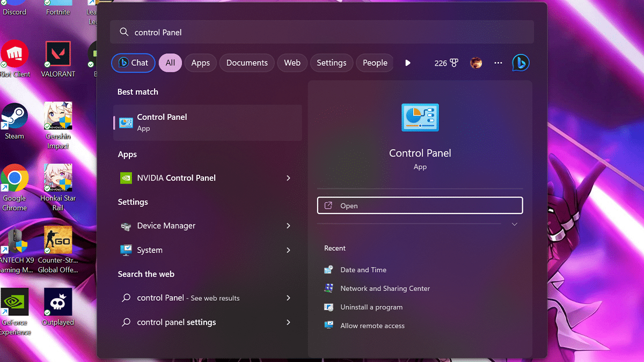Open the three-dot more options menu
Screen dimensions: 644x362
(x=498, y=63)
